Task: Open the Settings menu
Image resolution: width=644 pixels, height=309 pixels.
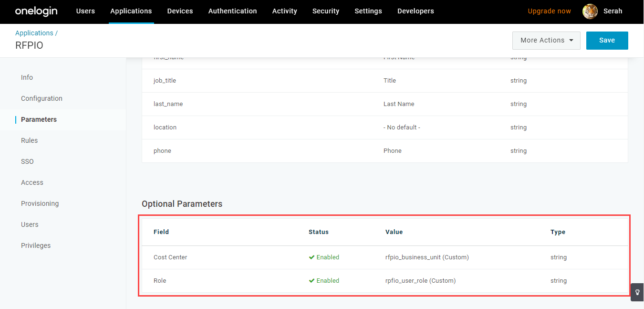Action: pyautogui.click(x=368, y=11)
